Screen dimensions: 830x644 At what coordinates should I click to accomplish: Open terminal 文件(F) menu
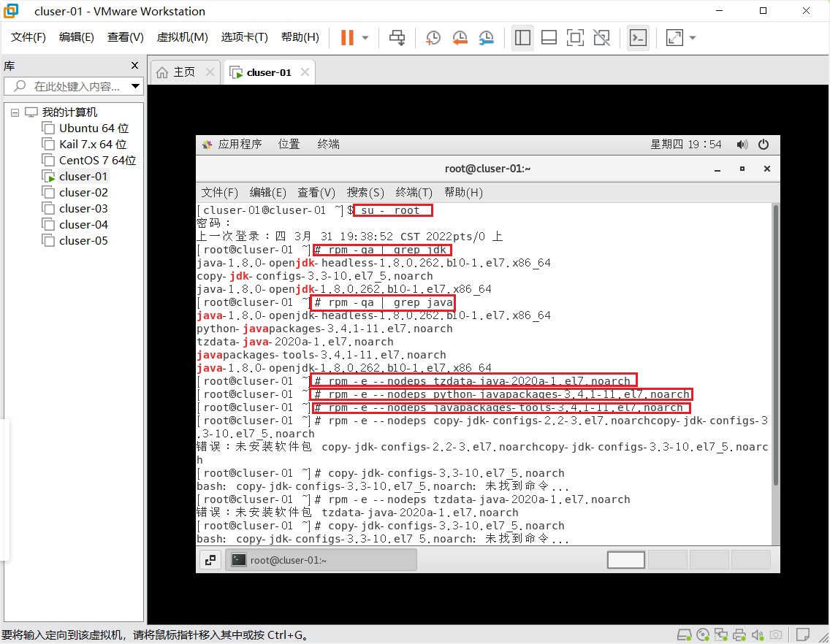pos(220,192)
